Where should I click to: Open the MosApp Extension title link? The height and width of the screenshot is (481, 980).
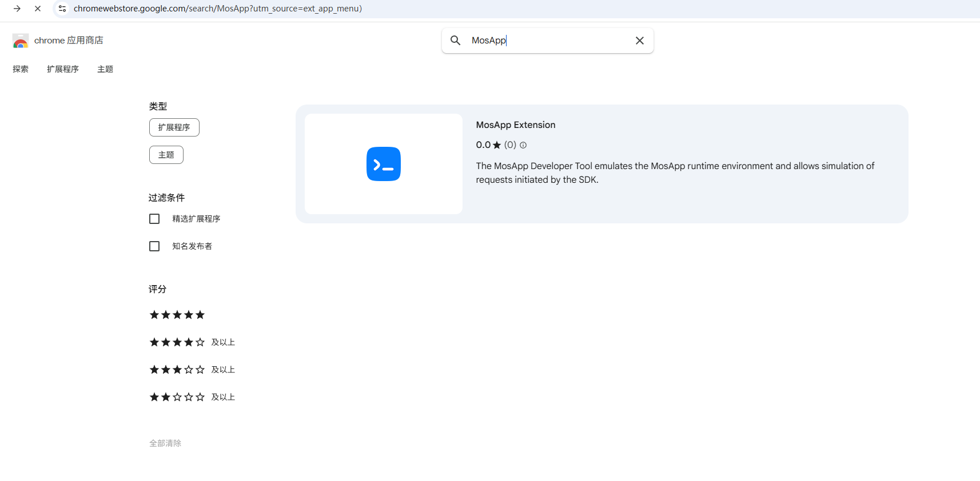(x=516, y=125)
